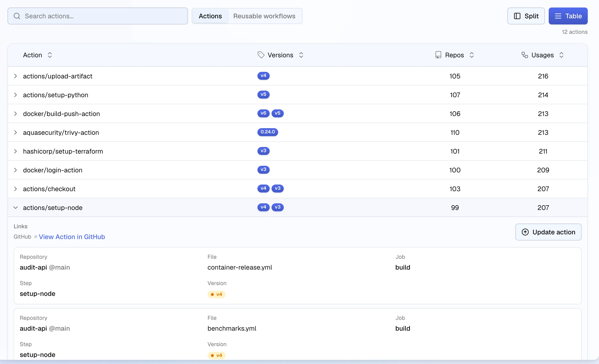Click v4 badge in actions/setup-node row
Viewport: 599px width, 364px height.
click(263, 207)
